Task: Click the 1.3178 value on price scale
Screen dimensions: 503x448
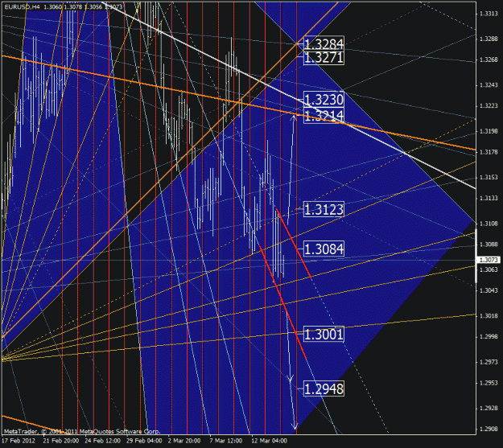Action: coord(489,152)
